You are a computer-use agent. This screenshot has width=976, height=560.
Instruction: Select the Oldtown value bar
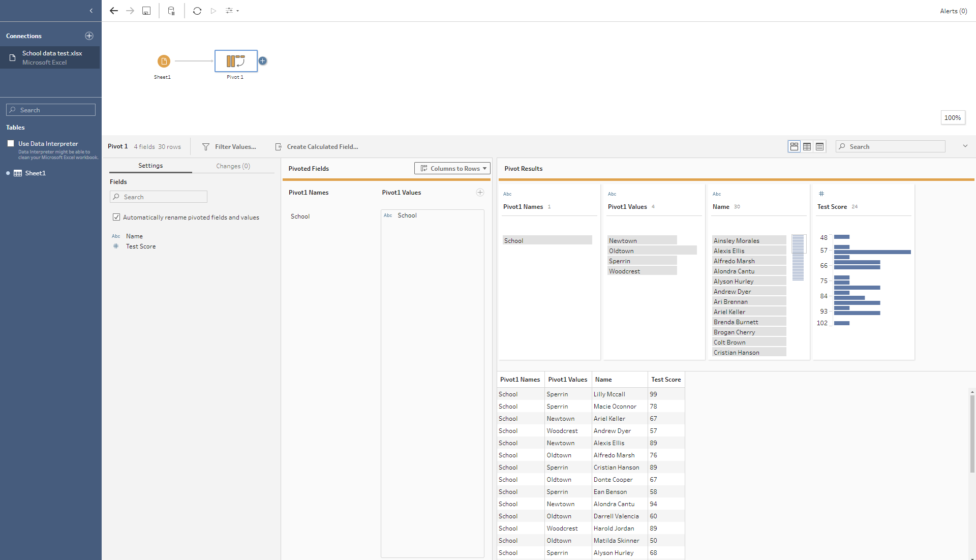pyautogui.click(x=652, y=251)
